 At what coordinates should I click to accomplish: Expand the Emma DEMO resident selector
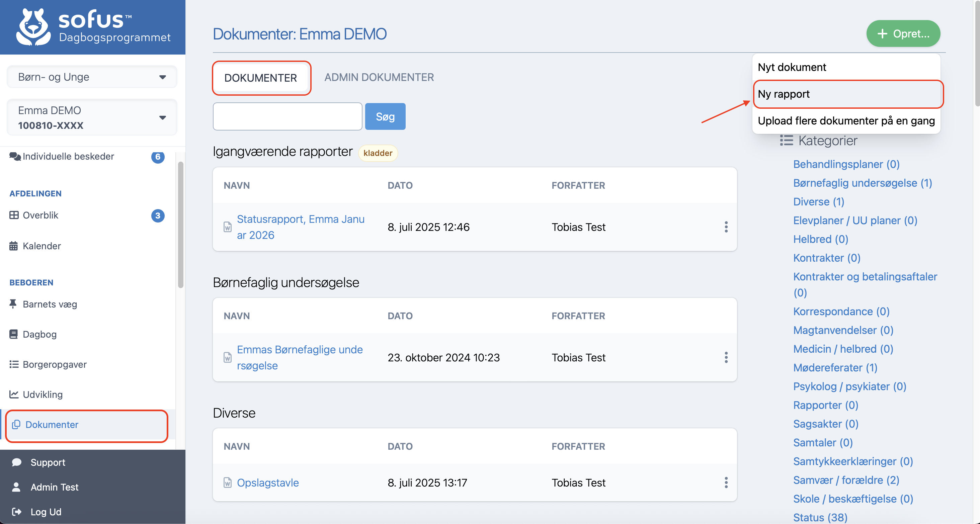click(92, 117)
